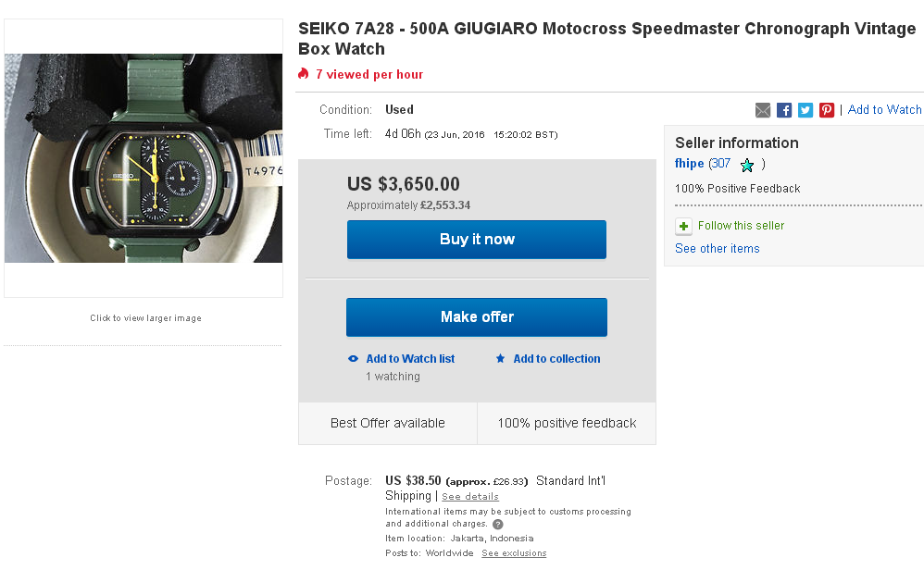Open the shipping See details link
Image resolution: width=924 pixels, height=570 pixels.
tap(470, 497)
